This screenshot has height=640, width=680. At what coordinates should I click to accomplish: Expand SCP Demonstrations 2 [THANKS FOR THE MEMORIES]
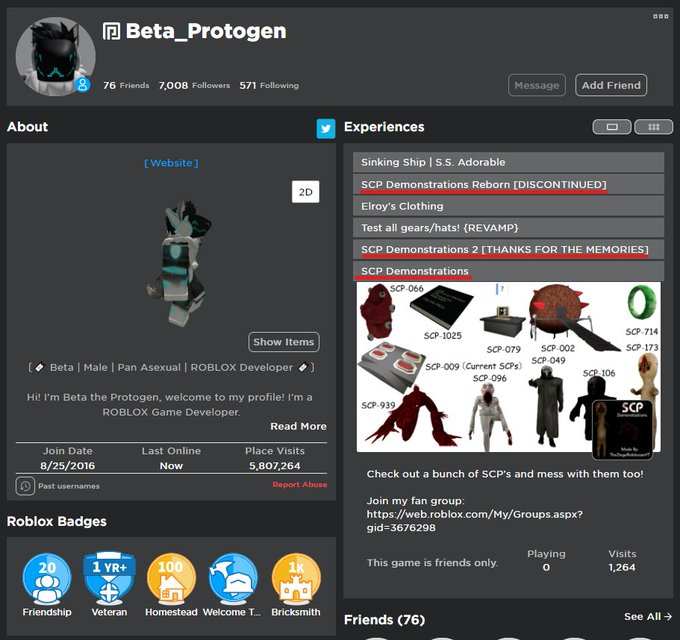click(x=508, y=249)
